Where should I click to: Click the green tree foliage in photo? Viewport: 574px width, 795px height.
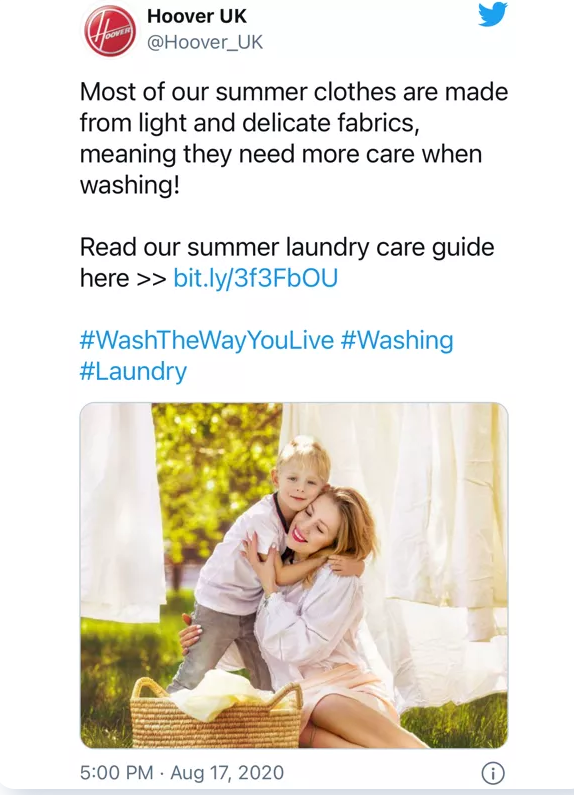point(217,477)
